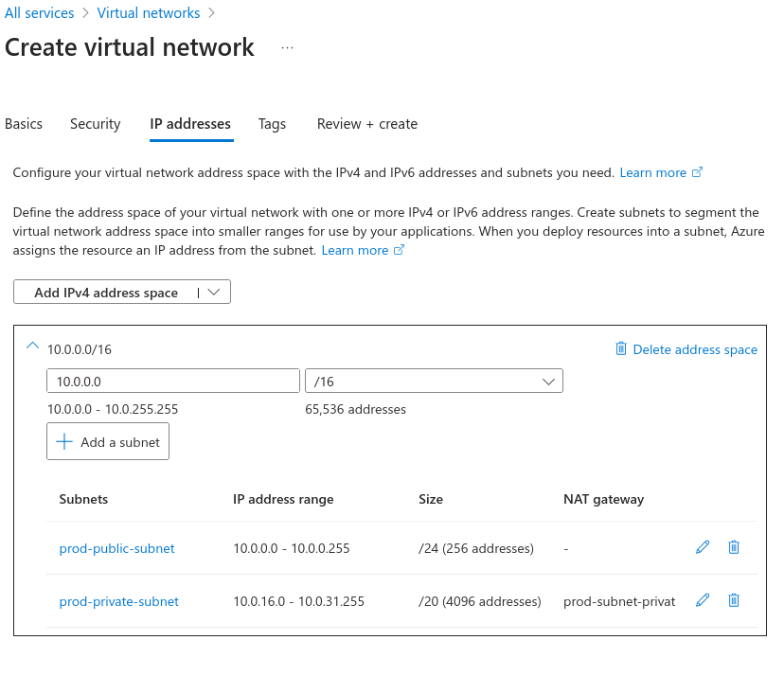Click the Add IPv4 address space button

[106, 293]
